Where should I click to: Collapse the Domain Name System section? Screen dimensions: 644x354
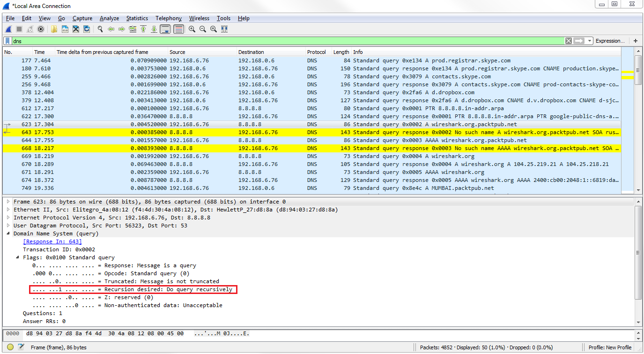click(8, 233)
